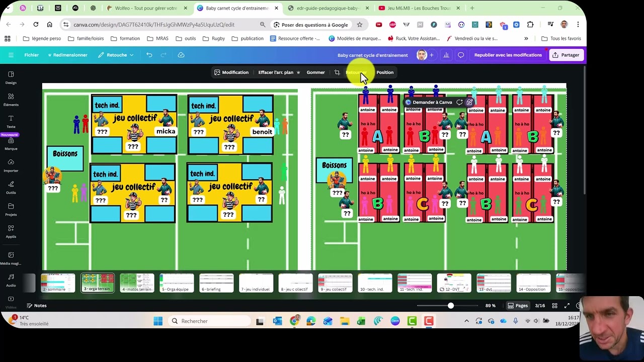Bookmark this page with star icon
Image resolution: width=644 pixels, height=362 pixels.
359,25
